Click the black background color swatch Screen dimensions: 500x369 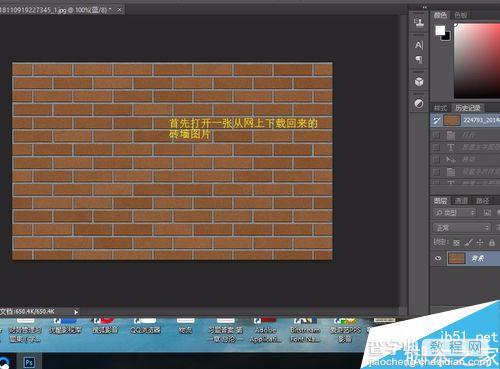pos(446,36)
